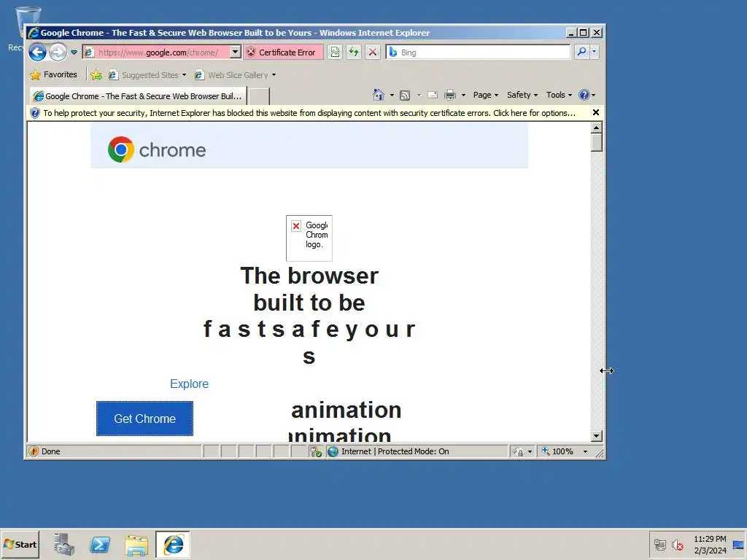Click the Back navigation arrow
747x560 pixels.
pos(38,52)
